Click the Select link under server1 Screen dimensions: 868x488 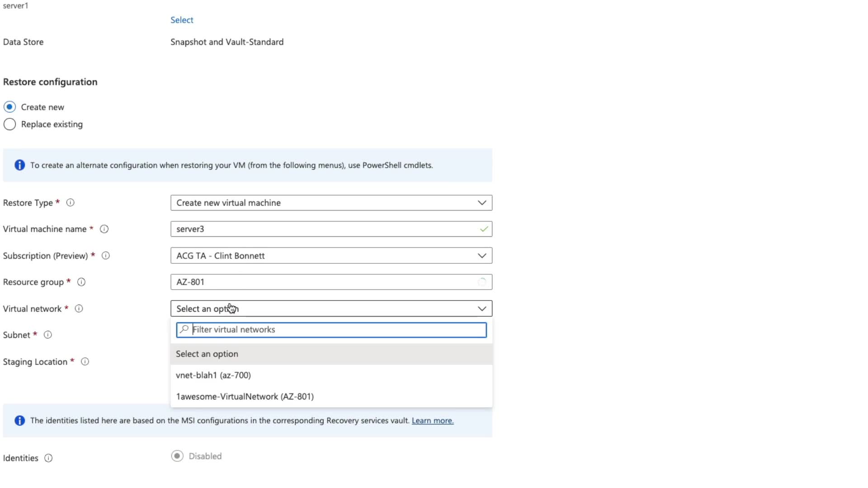[182, 20]
